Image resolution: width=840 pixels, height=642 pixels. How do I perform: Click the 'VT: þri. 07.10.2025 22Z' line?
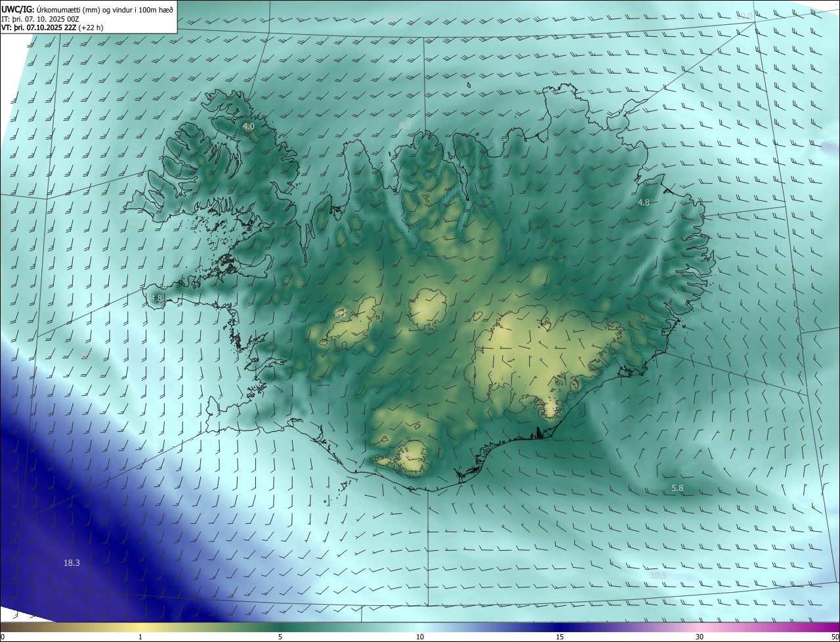point(52,28)
